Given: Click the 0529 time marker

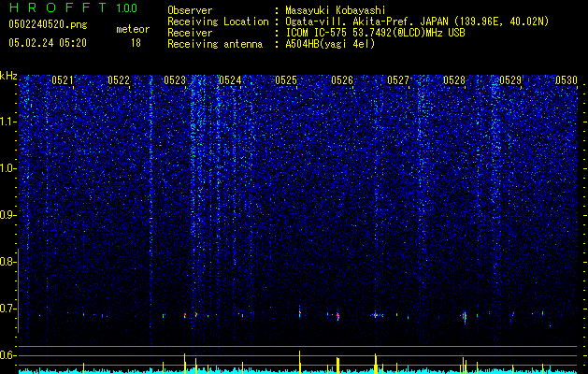Looking at the screenshot, I should click(x=510, y=79).
